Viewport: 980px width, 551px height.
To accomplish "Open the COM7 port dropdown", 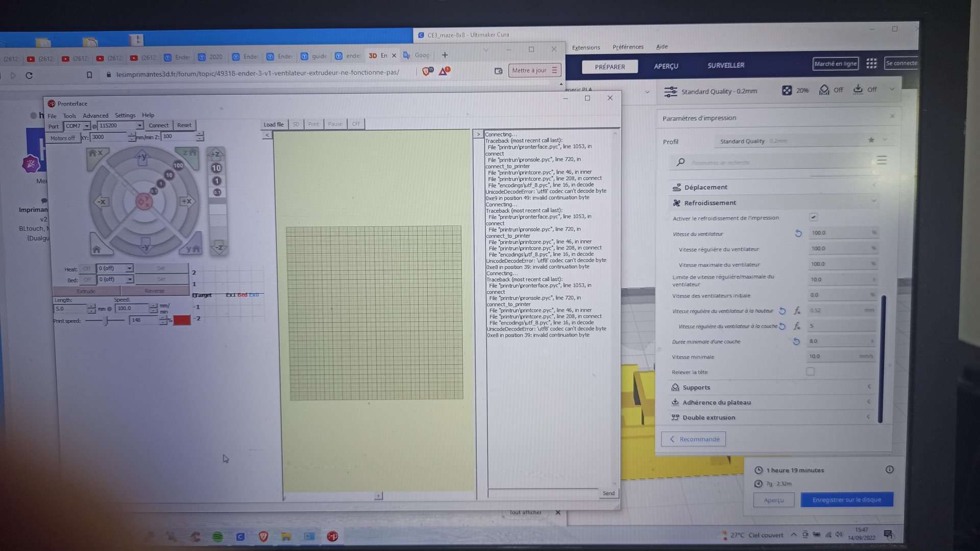I will pos(87,126).
